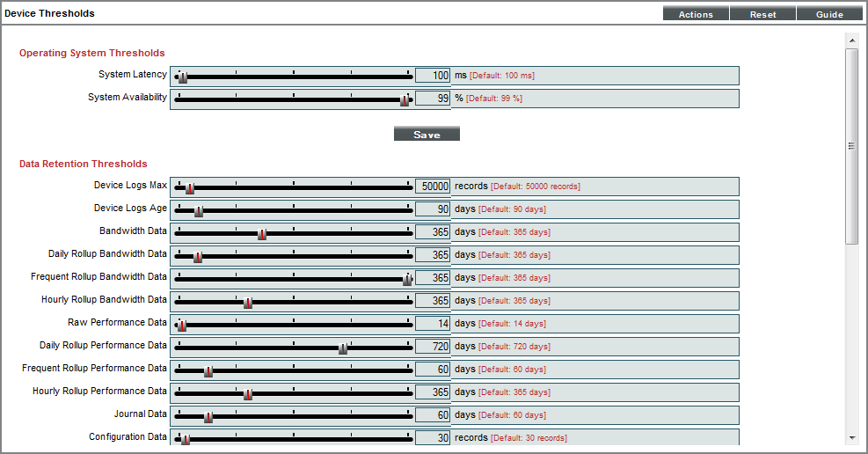The image size is (868, 454).
Task: Click the Reset button
Action: [x=762, y=14]
